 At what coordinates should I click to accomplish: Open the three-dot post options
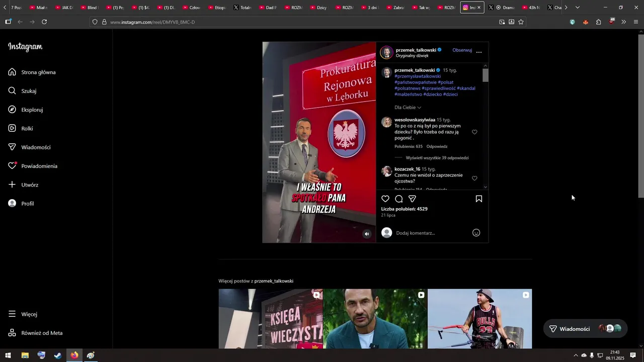point(479,52)
